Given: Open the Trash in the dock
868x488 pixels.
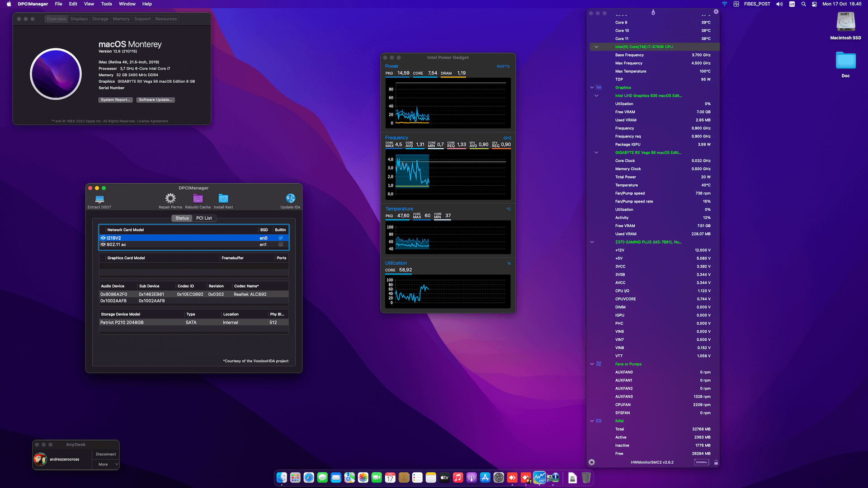Looking at the screenshot, I should [x=586, y=478].
